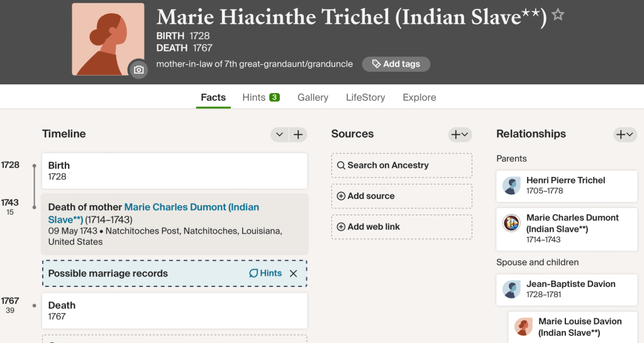Open Hints for possible marriage records
Image resolution: width=644 pixels, height=343 pixels.
[265, 274]
